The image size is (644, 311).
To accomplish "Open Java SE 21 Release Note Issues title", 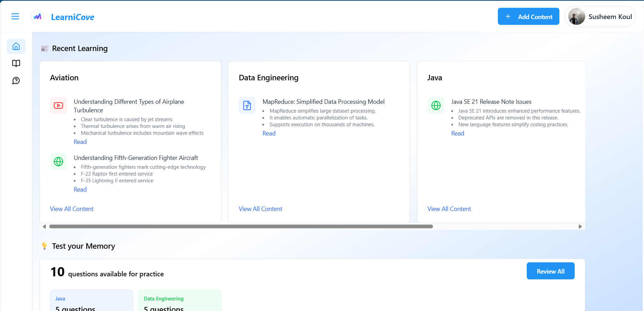I will tap(491, 102).
